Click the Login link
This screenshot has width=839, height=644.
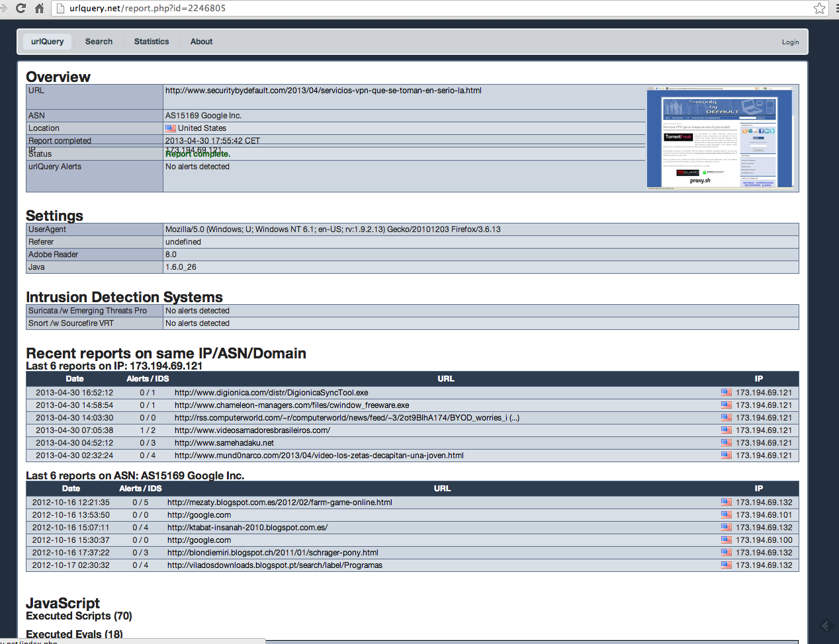pyautogui.click(x=790, y=42)
